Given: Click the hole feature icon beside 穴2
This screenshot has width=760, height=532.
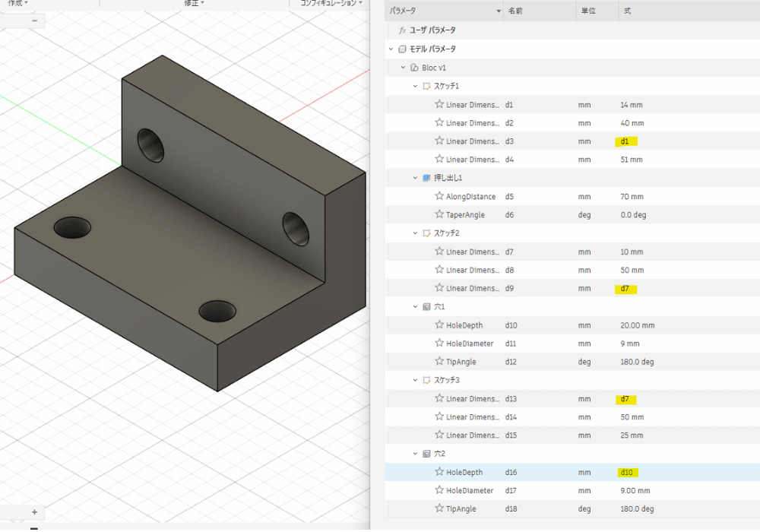Looking at the screenshot, I should pos(426,454).
